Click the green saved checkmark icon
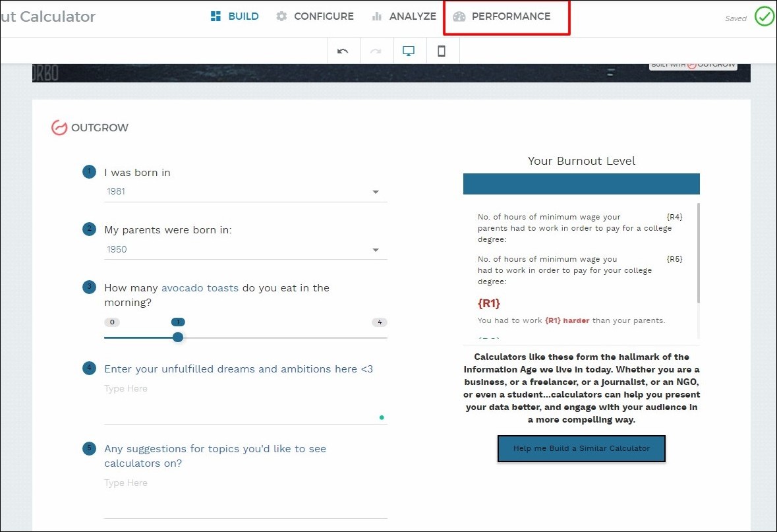The width and height of the screenshot is (777, 532). tap(764, 16)
